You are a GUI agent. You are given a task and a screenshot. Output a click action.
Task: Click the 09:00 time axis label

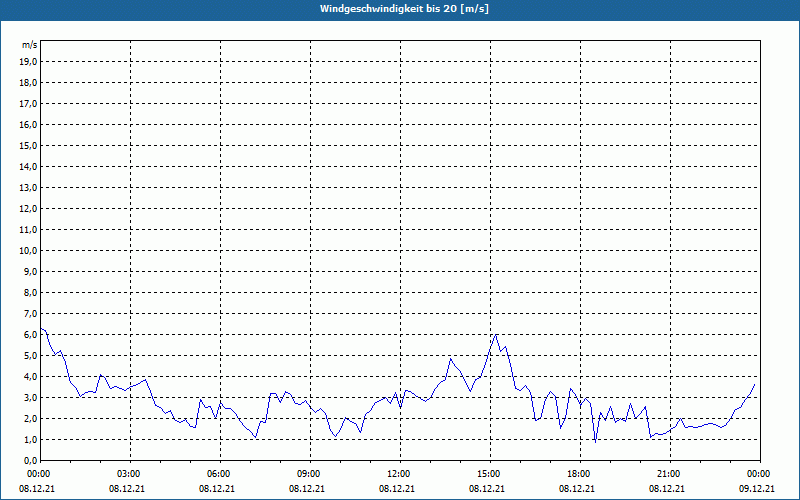(x=310, y=474)
